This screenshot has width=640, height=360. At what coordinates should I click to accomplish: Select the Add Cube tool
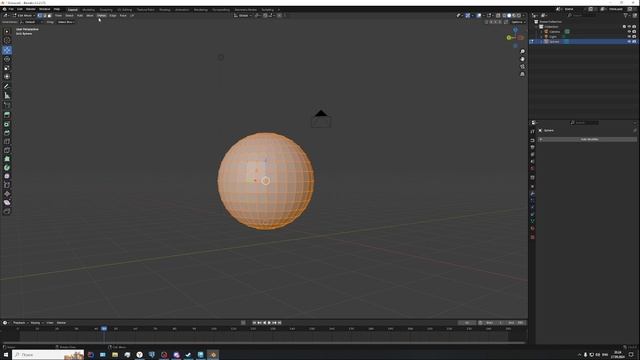pyautogui.click(x=7, y=105)
